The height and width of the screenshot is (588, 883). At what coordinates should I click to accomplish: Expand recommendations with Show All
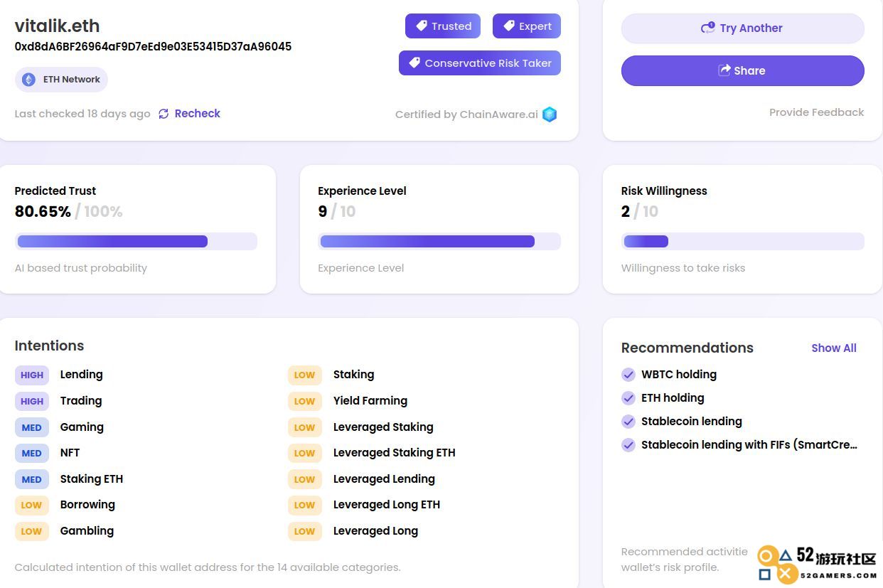[833, 348]
